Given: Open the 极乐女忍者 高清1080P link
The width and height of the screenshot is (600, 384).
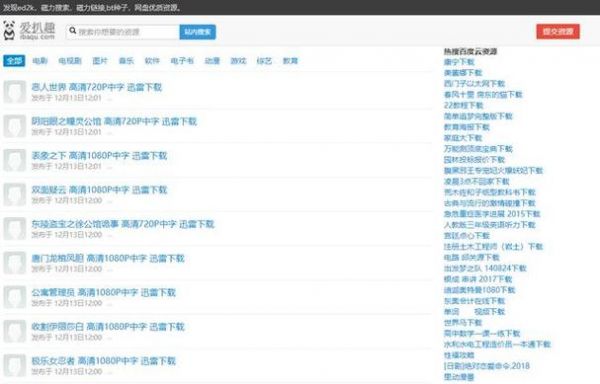Looking at the screenshot, I should pos(103,361).
